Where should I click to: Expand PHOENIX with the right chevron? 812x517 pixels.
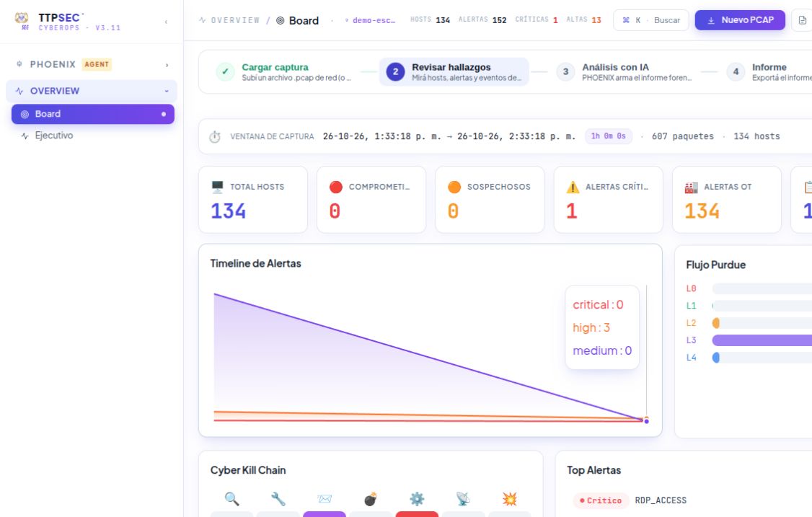click(x=167, y=65)
